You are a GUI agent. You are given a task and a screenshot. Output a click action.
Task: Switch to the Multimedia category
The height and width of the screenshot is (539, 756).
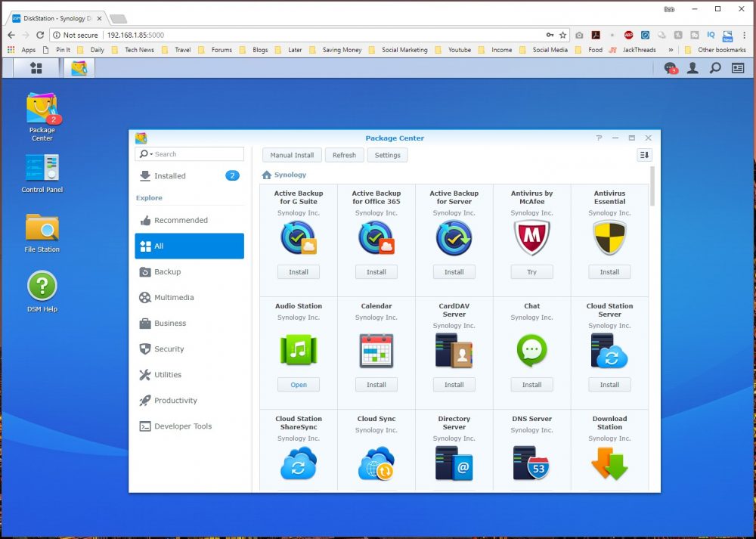pos(190,297)
